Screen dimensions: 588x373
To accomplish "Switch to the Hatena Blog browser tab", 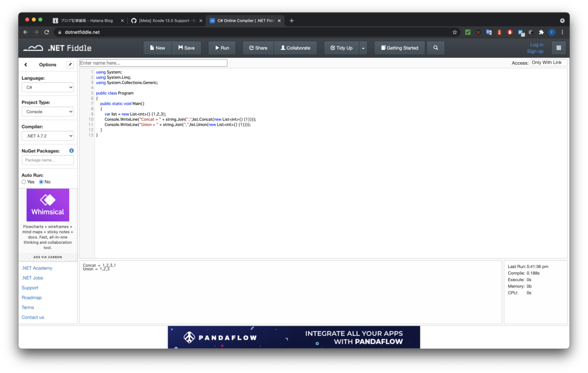I will (x=87, y=21).
